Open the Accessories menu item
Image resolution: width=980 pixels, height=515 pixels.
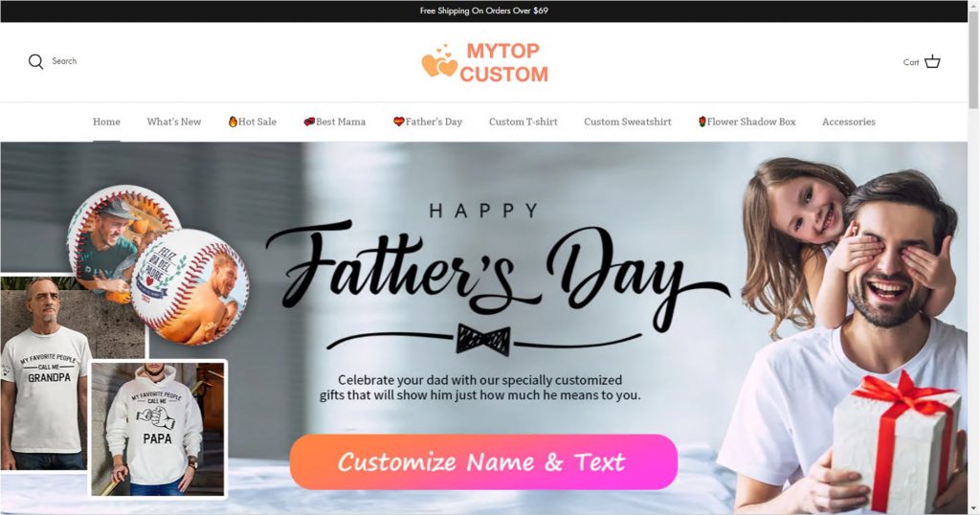tap(849, 122)
